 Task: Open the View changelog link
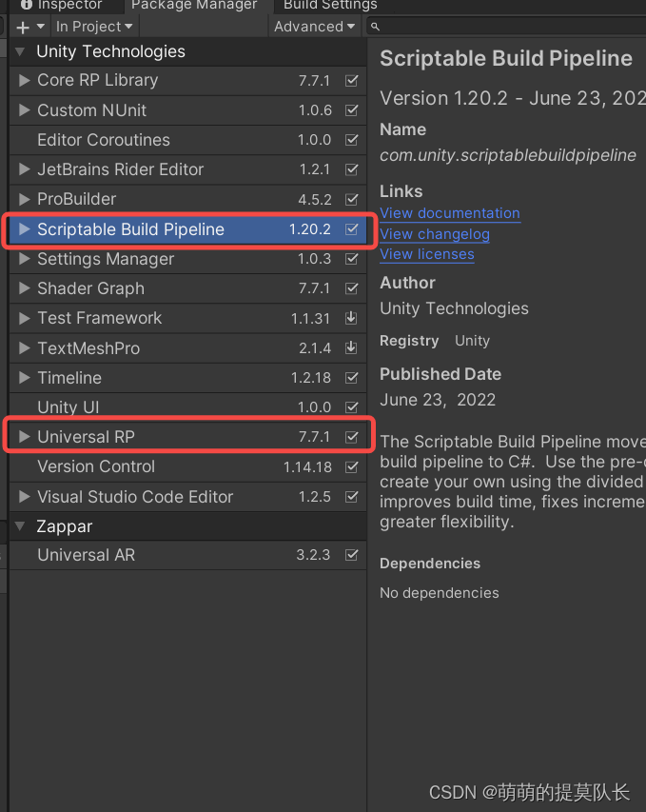[435, 234]
